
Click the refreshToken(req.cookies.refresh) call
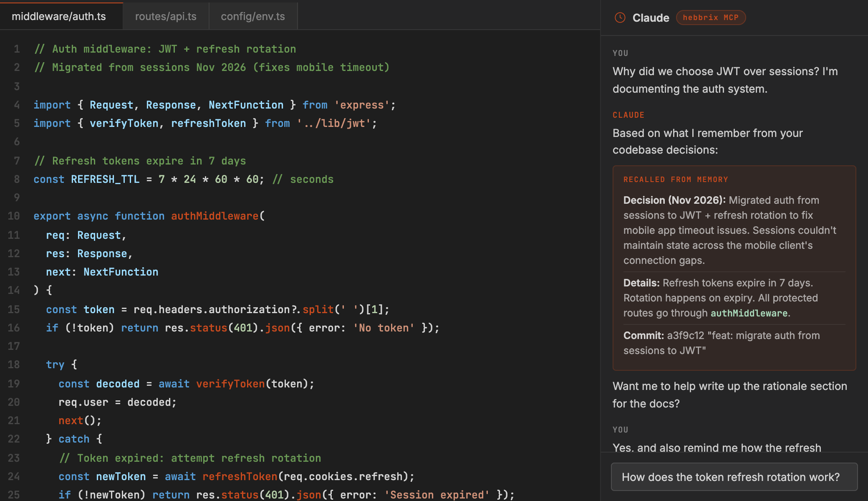point(308,477)
